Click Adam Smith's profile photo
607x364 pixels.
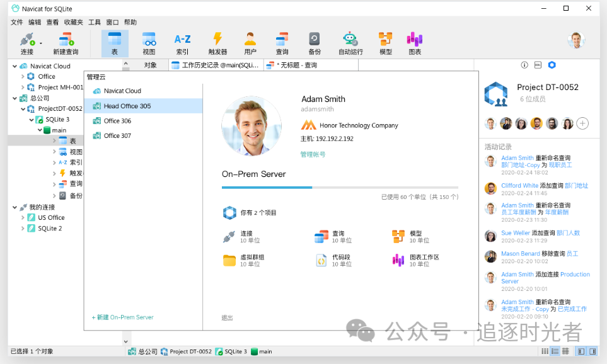click(x=251, y=126)
